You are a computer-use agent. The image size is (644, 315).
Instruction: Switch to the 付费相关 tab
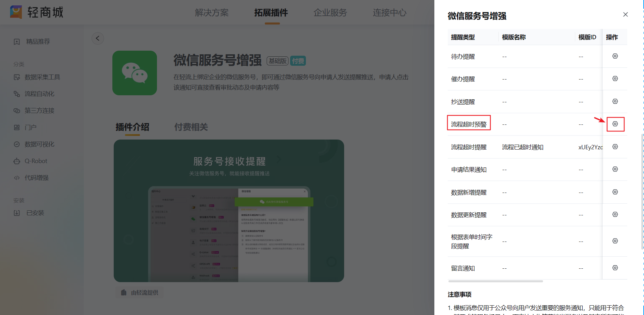click(x=191, y=127)
